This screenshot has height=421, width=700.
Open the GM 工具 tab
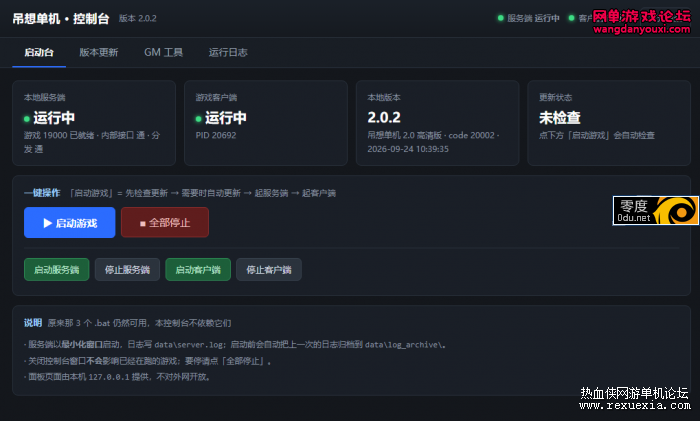[x=163, y=53]
